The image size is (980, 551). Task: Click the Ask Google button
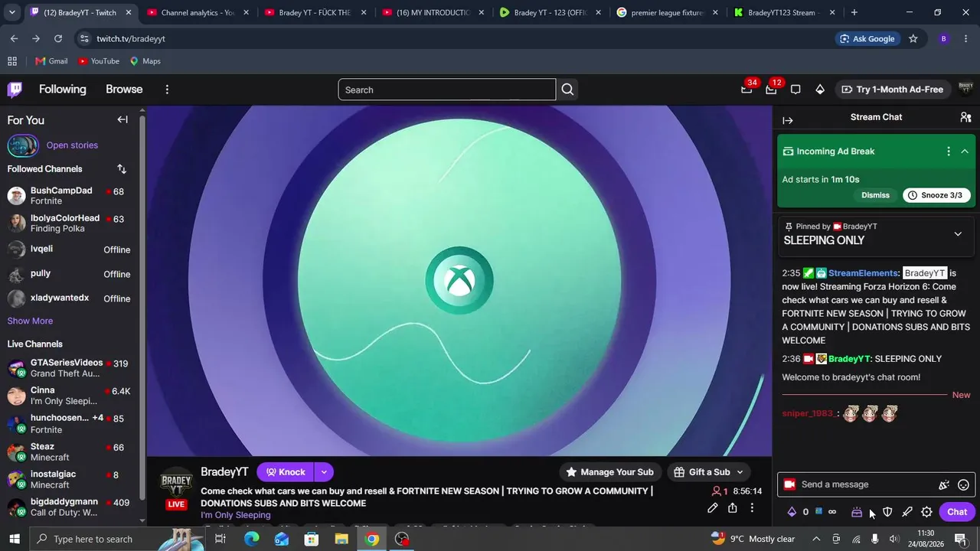(867, 38)
